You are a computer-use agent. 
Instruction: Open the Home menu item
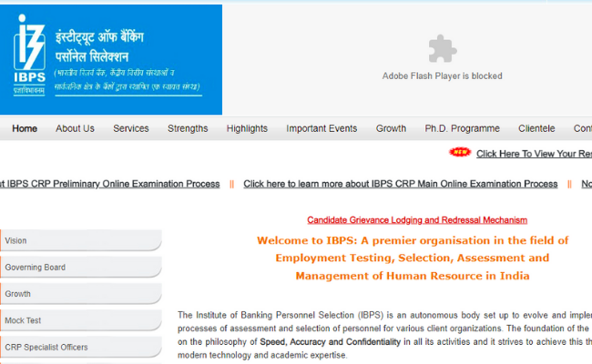point(25,128)
